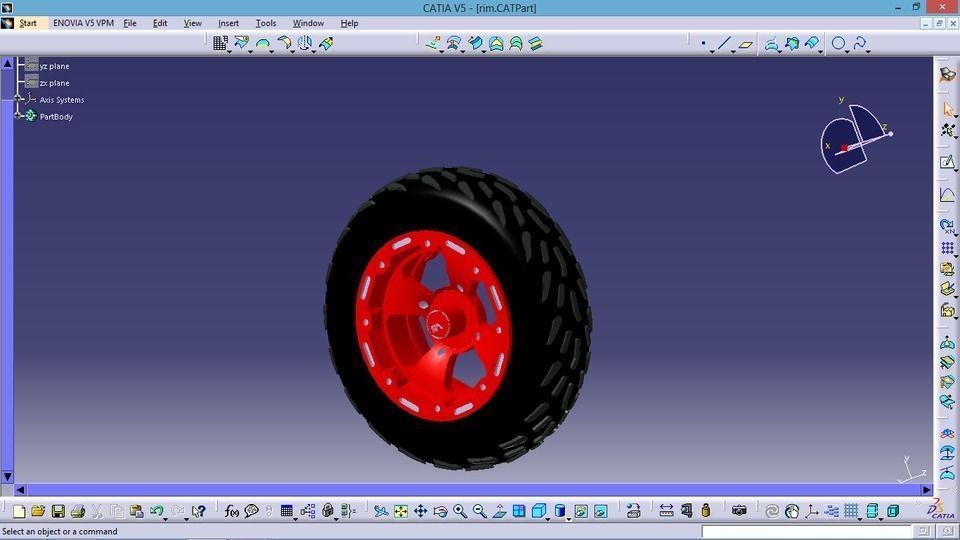Image resolution: width=960 pixels, height=540 pixels.
Task: Open the Undo history dropdown arrow
Action: tap(165, 519)
